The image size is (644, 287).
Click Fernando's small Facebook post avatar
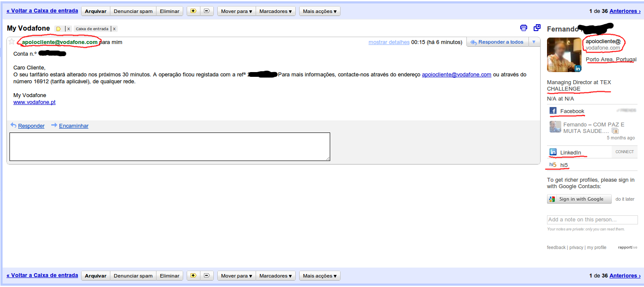click(555, 127)
